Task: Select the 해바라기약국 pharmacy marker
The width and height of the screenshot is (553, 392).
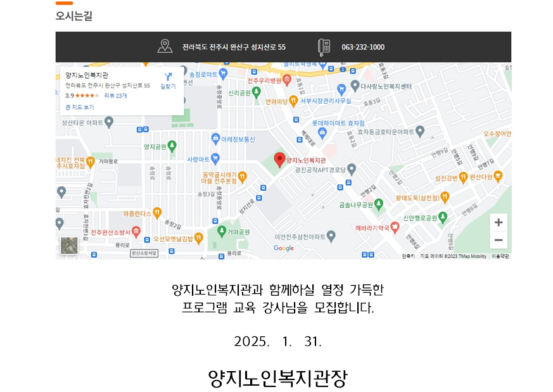Action: pyautogui.click(x=395, y=228)
